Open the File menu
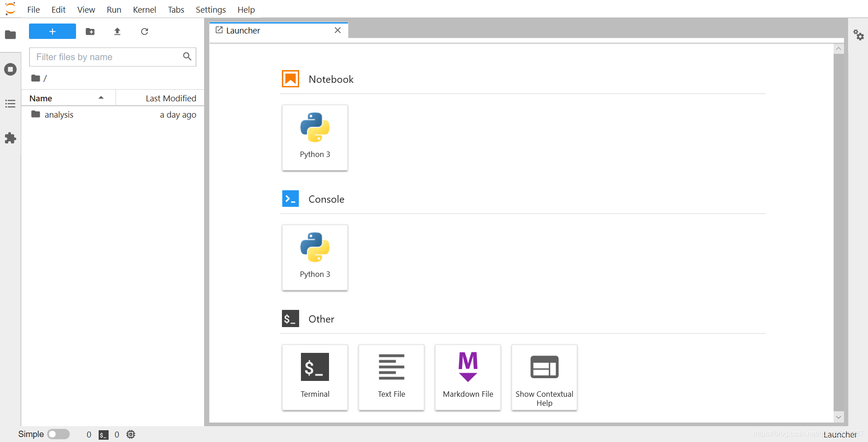Screen dimensions: 868x442 [x=33, y=10]
